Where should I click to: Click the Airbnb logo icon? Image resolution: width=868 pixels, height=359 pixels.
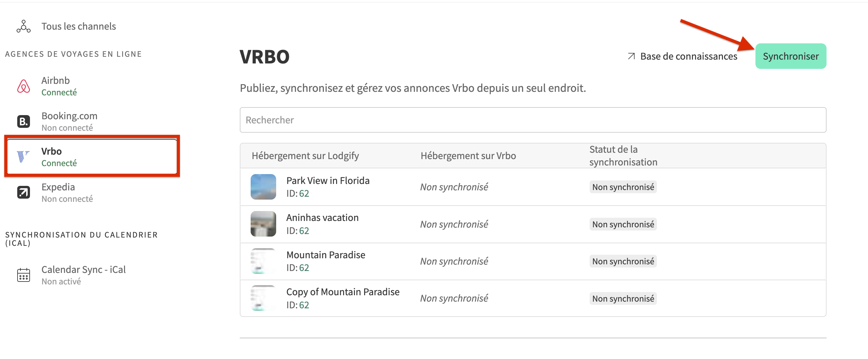(x=23, y=86)
